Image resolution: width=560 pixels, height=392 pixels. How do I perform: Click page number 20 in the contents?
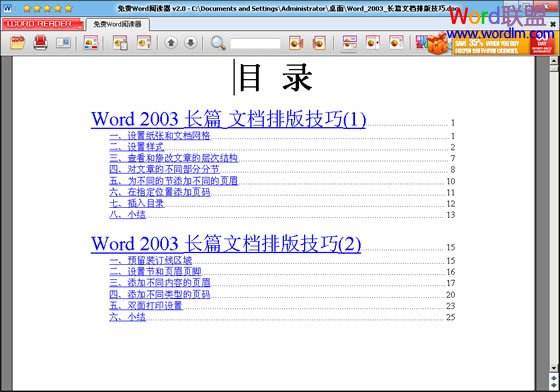click(x=451, y=295)
